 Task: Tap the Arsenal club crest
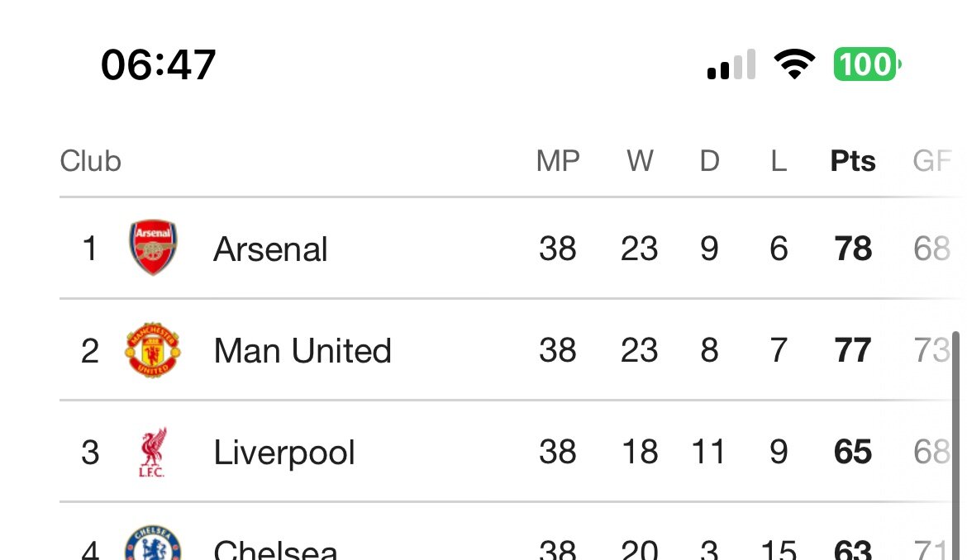(x=153, y=248)
